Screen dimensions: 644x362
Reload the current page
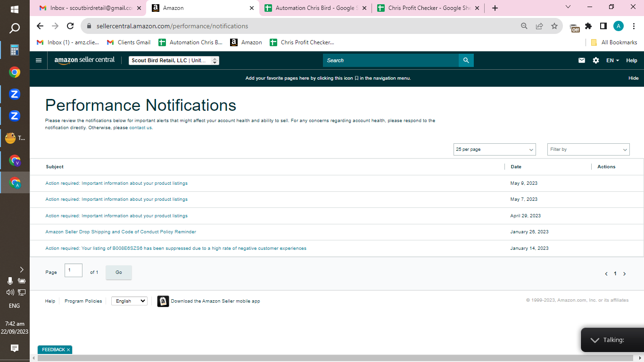[70, 26]
